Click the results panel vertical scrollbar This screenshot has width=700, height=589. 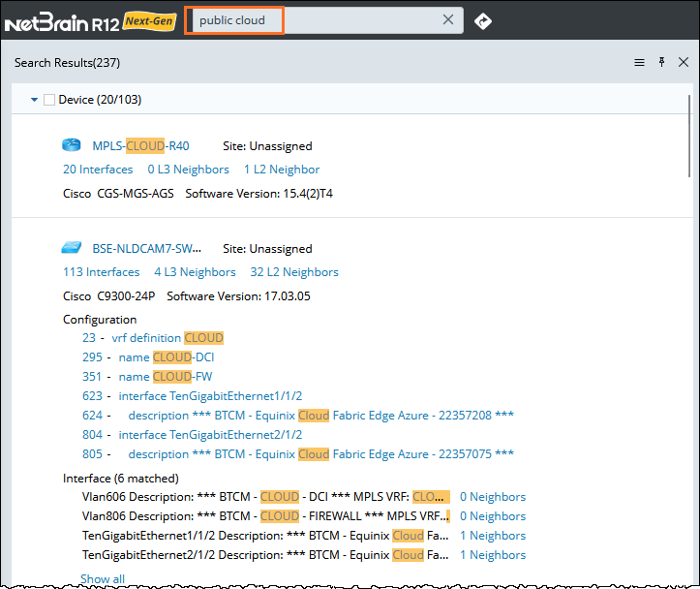[x=688, y=136]
